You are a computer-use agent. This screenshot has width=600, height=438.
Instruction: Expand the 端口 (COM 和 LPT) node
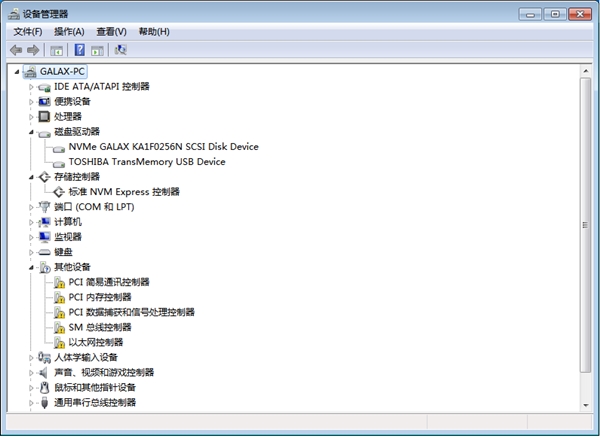[31, 207]
